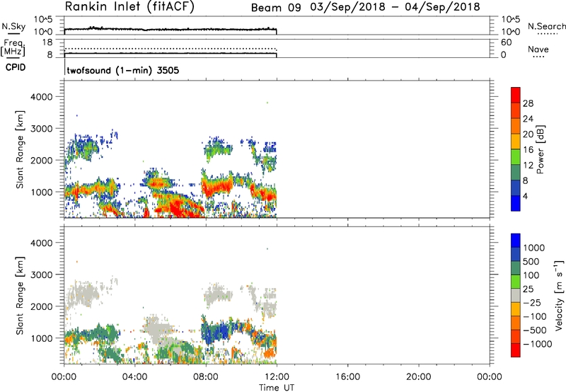Click the -1000 label on velocity colorbar
The image size is (566, 392).
(x=537, y=344)
